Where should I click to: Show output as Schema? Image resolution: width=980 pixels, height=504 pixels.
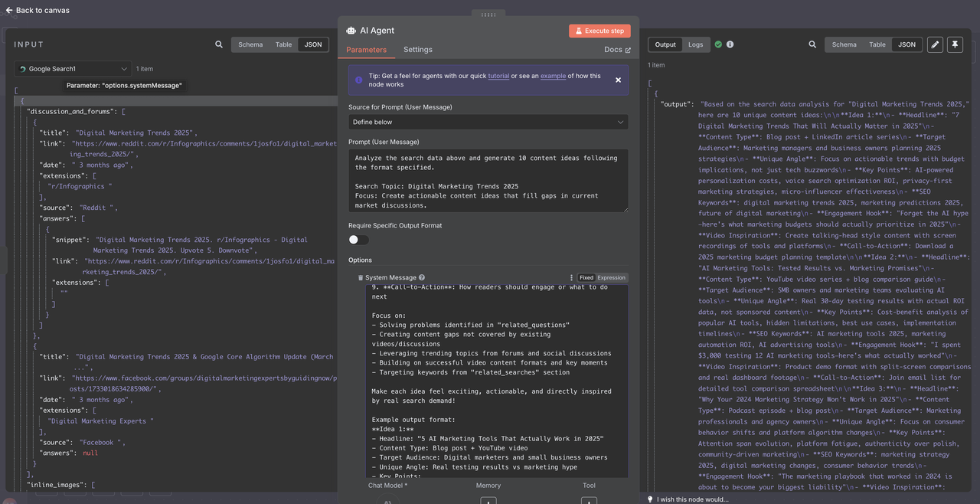pos(844,44)
